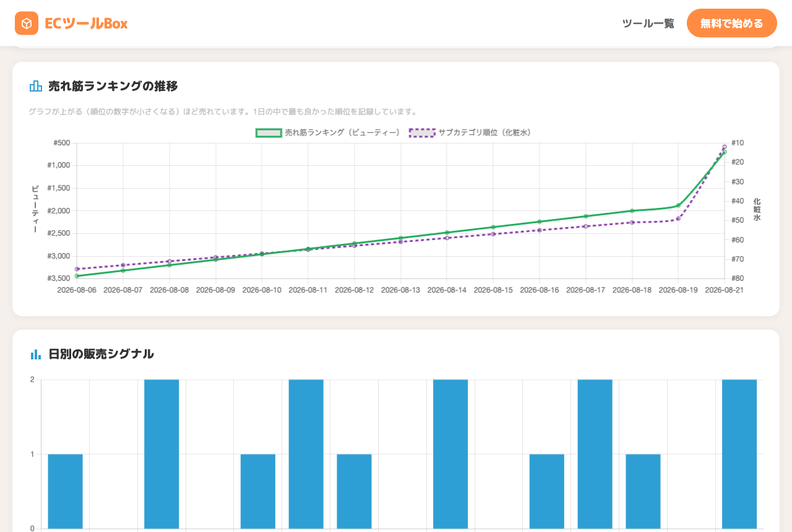Click the leftmost blue bar in 日別の販売シグナル
This screenshot has height=532, width=792.
pos(65,491)
